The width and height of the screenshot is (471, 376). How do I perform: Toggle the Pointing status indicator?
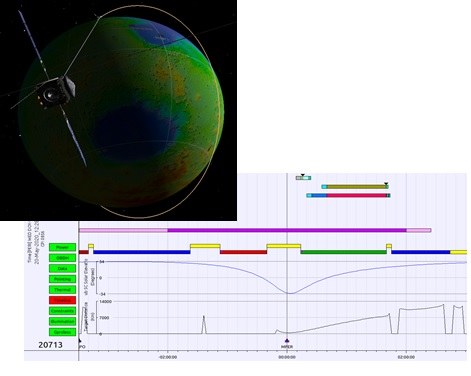pyautogui.click(x=62, y=279)
